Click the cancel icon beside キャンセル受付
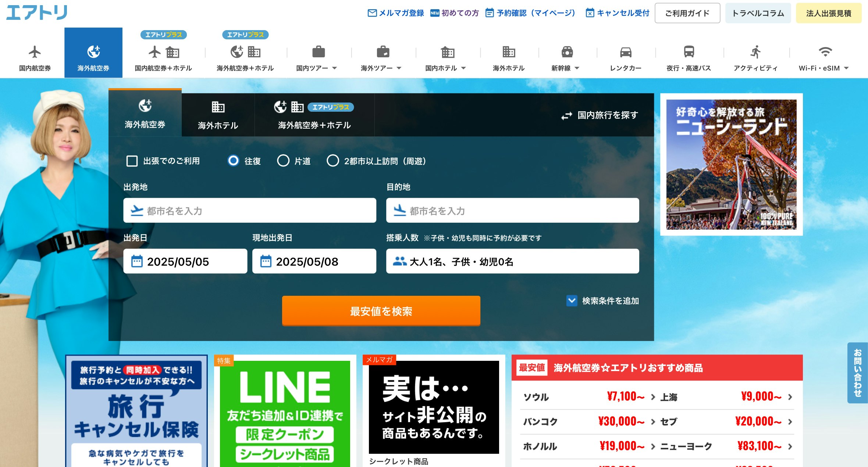This screenshot has height=467, width=868. point(590,13)
